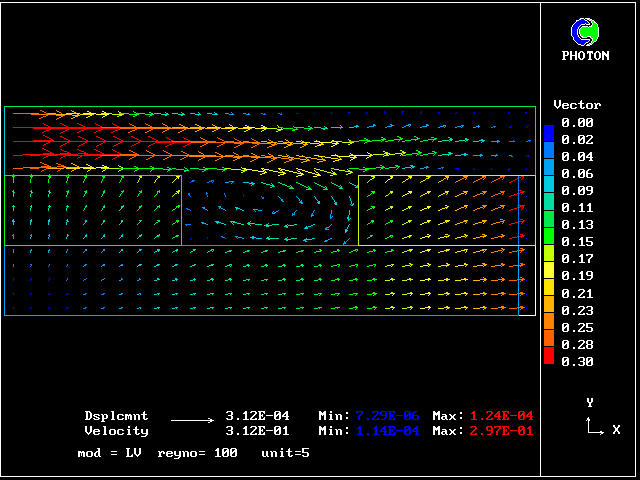Click the PHOTON text label under logo
This screenshot has height=480, width=640.
[x=585, y=56]
